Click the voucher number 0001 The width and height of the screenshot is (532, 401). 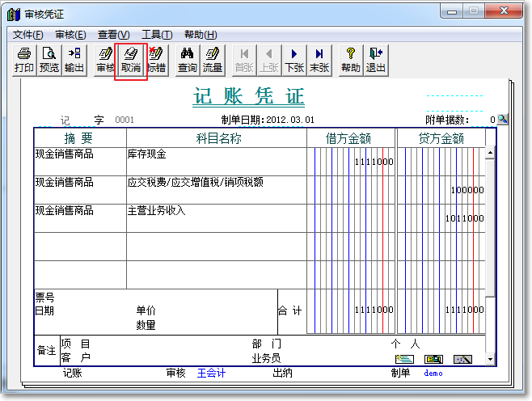[125, 120]
